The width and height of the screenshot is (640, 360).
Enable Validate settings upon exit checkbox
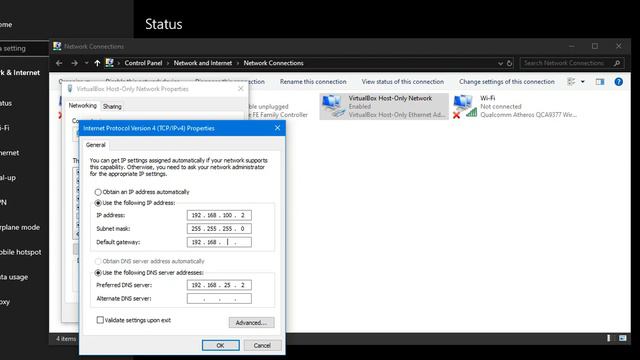click(x=100, y=320)
